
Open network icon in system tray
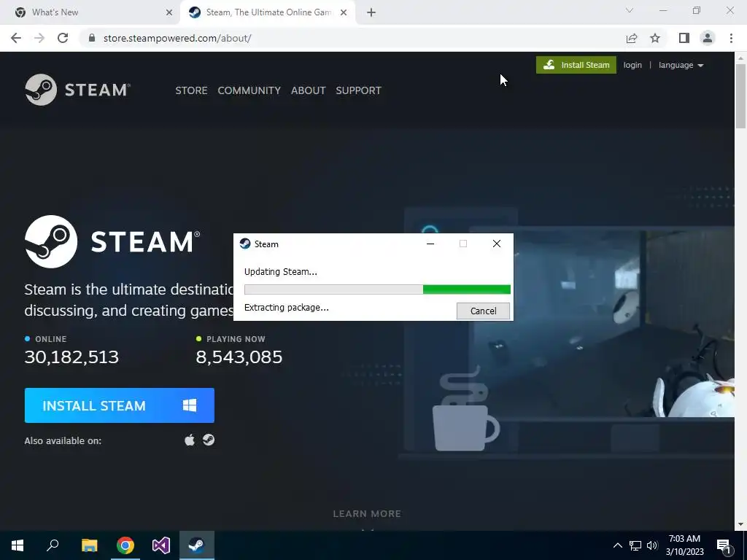pos(635,545)
